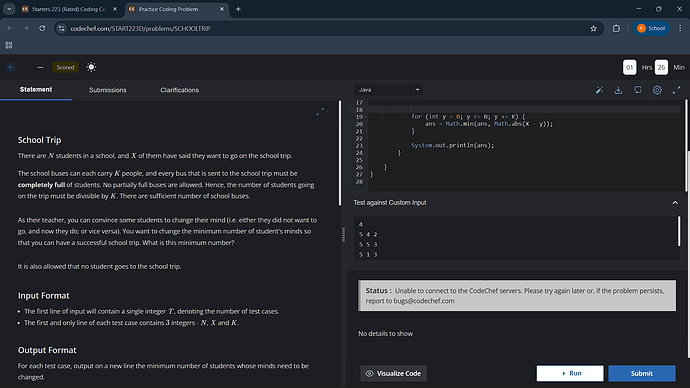Click the magic wand format code icon
This screenshot has height=388, width=690.
click(x=599, y=90)
